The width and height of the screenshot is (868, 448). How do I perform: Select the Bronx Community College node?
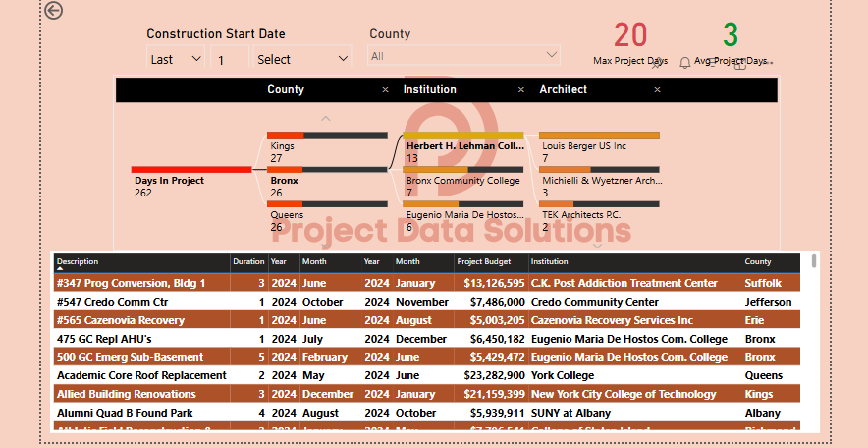point(463,182)
